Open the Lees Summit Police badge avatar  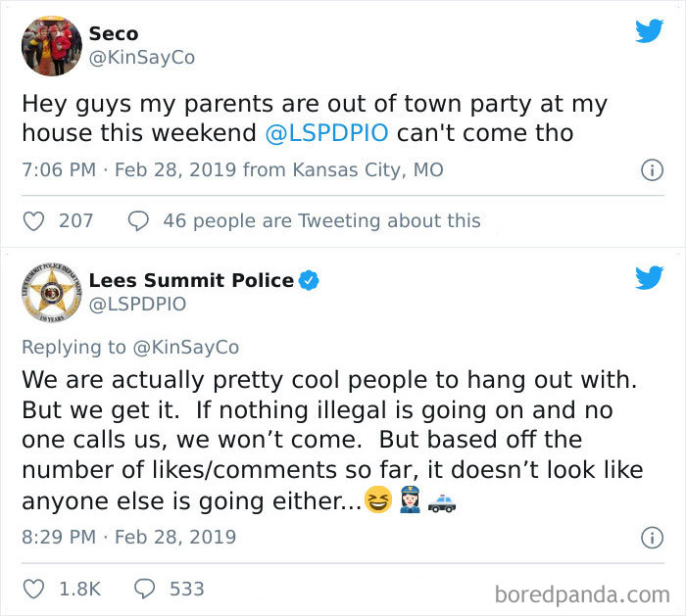point(50,292)
